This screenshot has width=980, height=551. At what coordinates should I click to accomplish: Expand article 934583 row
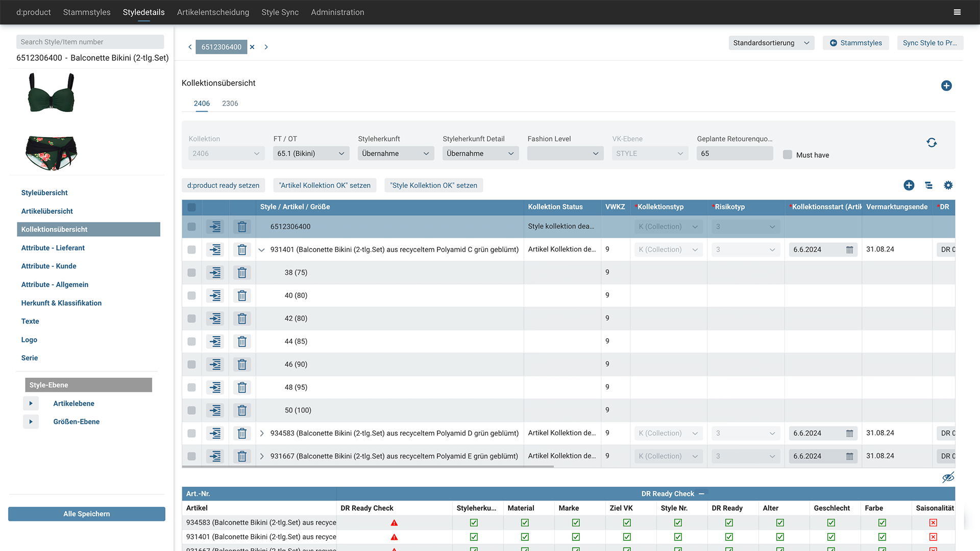262,433
